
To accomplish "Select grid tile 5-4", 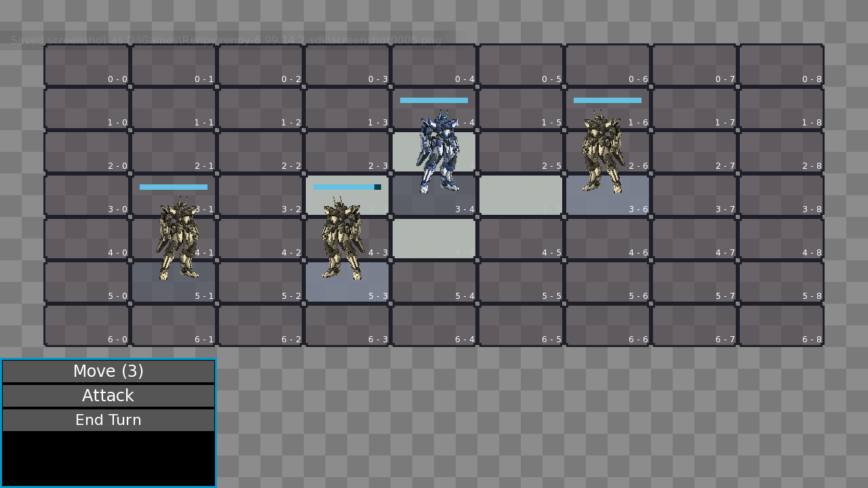I will click(x=434, y=282).
